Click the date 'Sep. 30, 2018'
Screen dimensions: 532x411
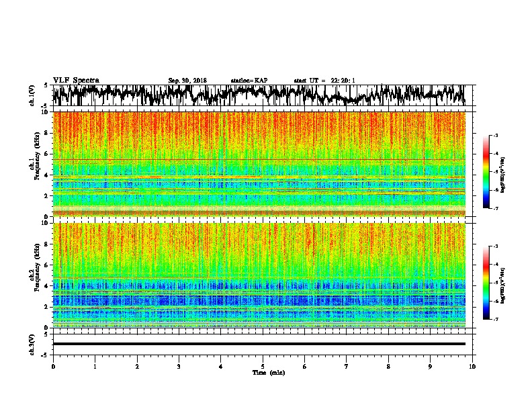pyautogui.click(x=187, y=81)
